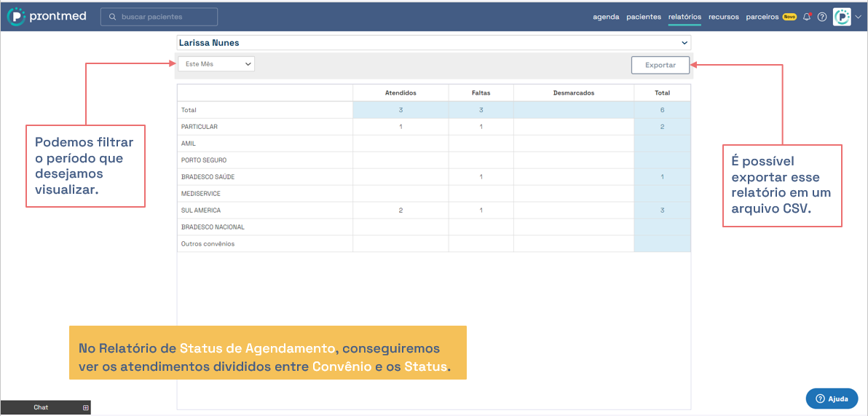Open the Este Mês period dropdown
The height and width of the screenshot is (416, 868).
216,64
